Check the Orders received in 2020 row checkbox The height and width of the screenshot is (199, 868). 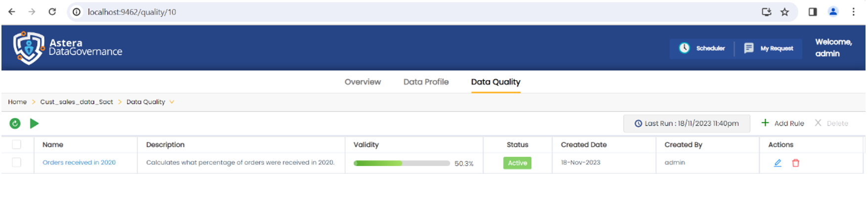coord(17,162)
